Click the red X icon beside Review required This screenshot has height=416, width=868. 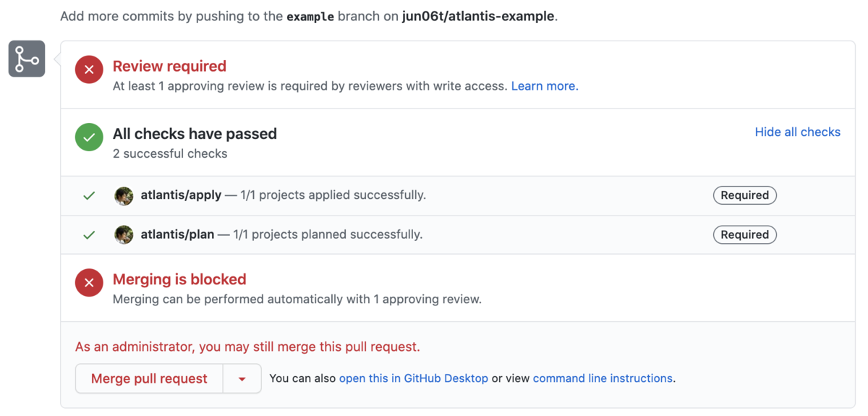(x=89, y=69)
